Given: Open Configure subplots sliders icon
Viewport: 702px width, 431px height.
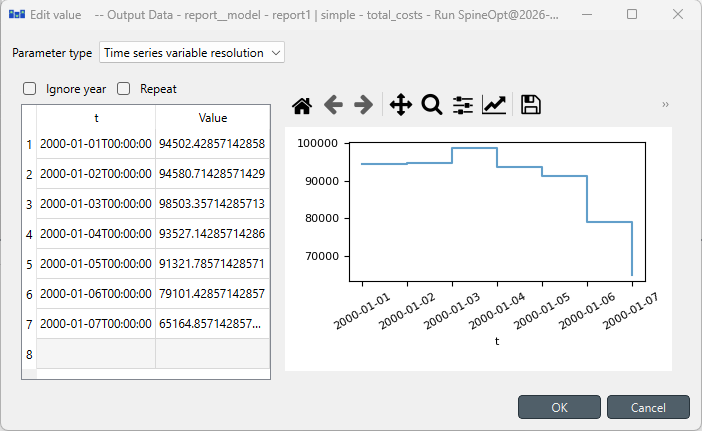Looking at the screenshot, I should pyautogui.click(x=463, y=105).
